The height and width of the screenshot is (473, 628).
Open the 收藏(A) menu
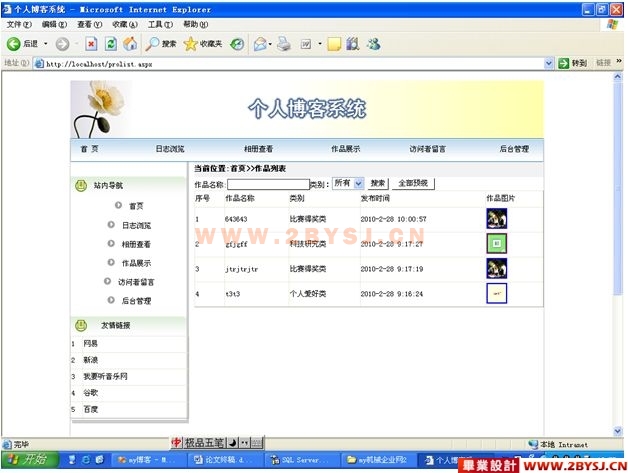pos(125,24)
